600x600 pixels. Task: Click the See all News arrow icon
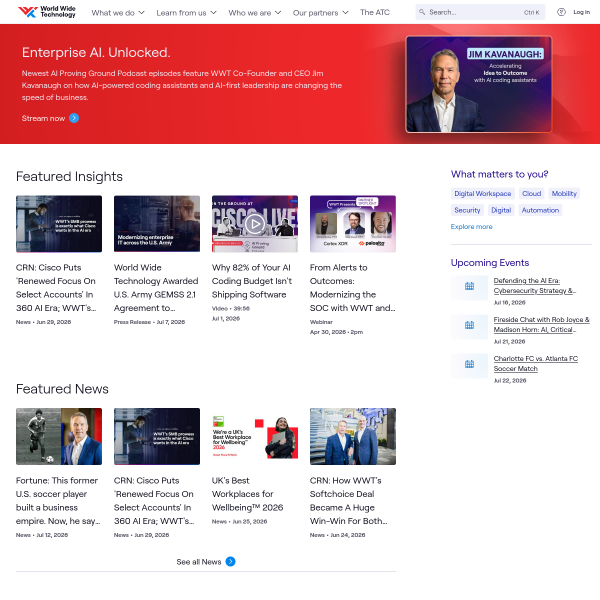[x=231, y=562]
